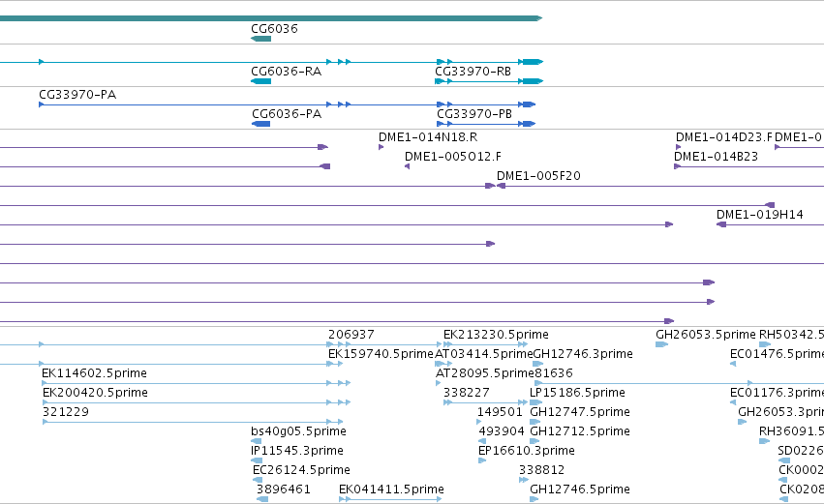Click the EC26124.5prime EST label
Viewport: 824px width, 504px height.
pos(302,471)
